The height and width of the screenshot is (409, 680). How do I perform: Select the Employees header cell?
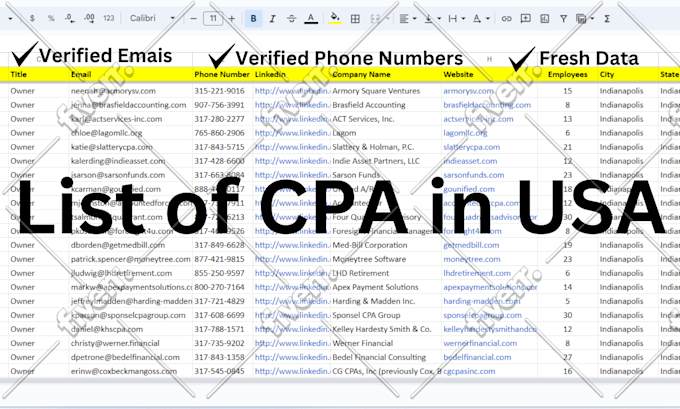(568, 74)
